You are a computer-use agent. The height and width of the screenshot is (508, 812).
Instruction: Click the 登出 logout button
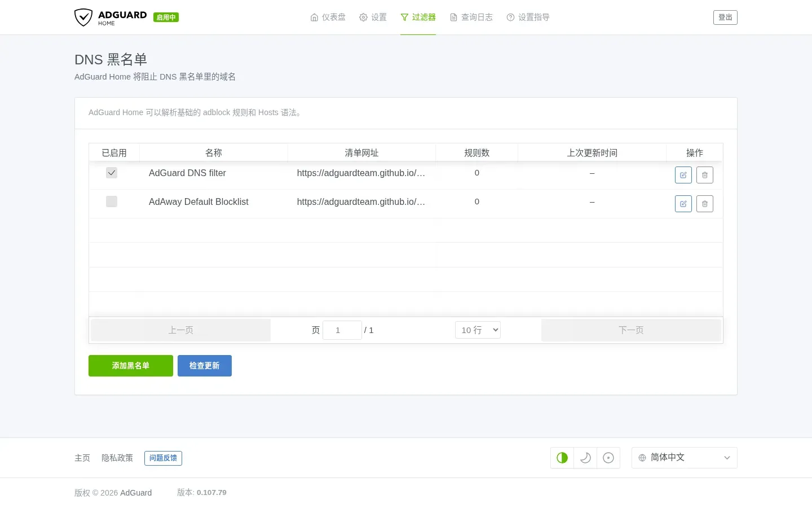(x=725, y=17)
